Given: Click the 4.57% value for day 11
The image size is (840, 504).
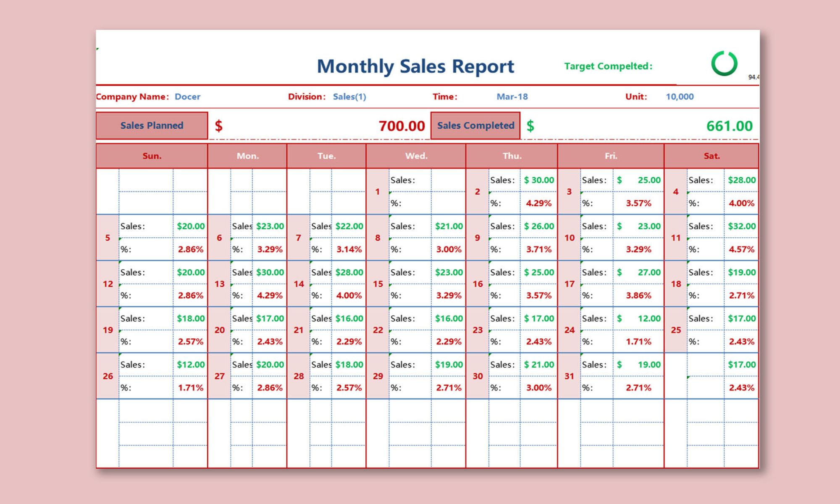Looking at the screenshot, I should [741, 249].
